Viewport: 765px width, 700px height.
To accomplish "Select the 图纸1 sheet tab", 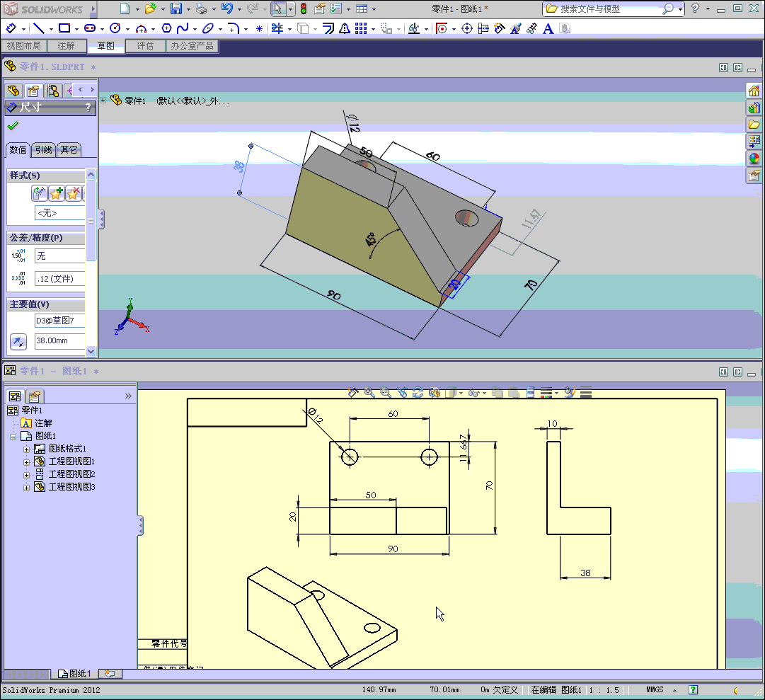I will (74, 674).
